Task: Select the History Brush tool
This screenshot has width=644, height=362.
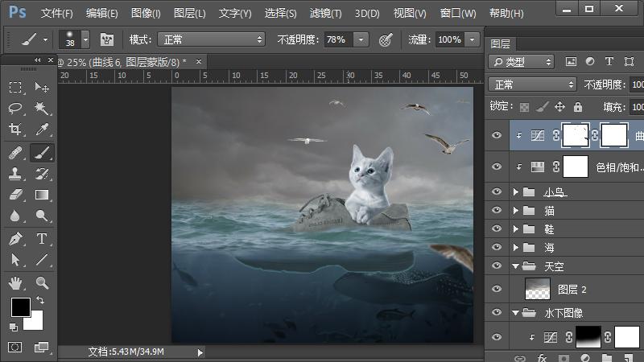Action: [x=42, y=174]
